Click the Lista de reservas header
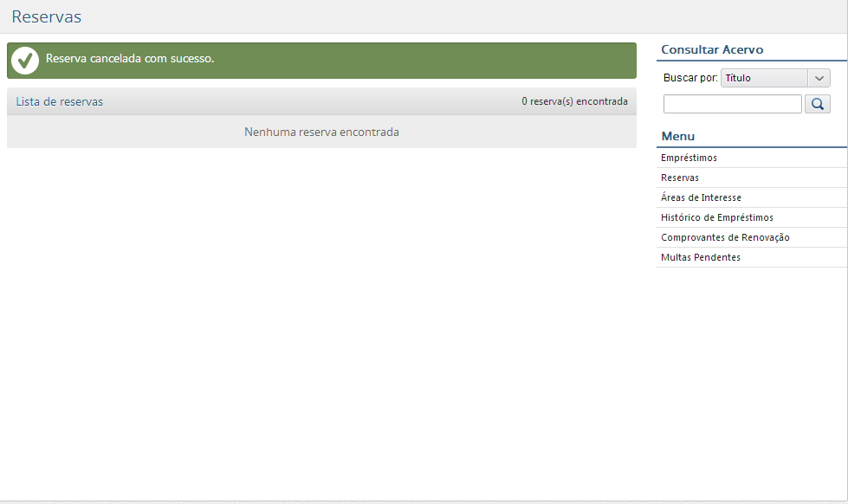Viewport: 848px width, 504px height. pos(59,101)
